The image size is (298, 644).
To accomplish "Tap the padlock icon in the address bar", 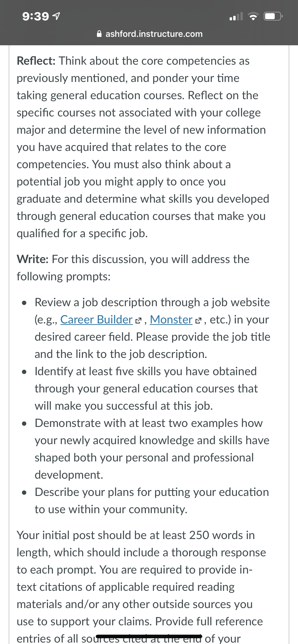I will tap(99, 34).
